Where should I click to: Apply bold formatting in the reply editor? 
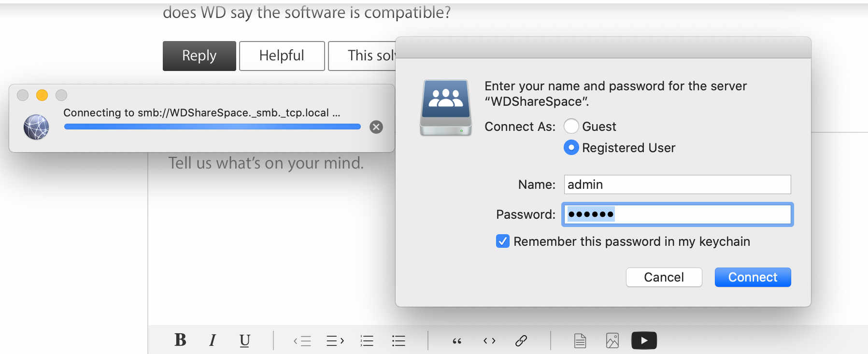click(x=181, y=340)
